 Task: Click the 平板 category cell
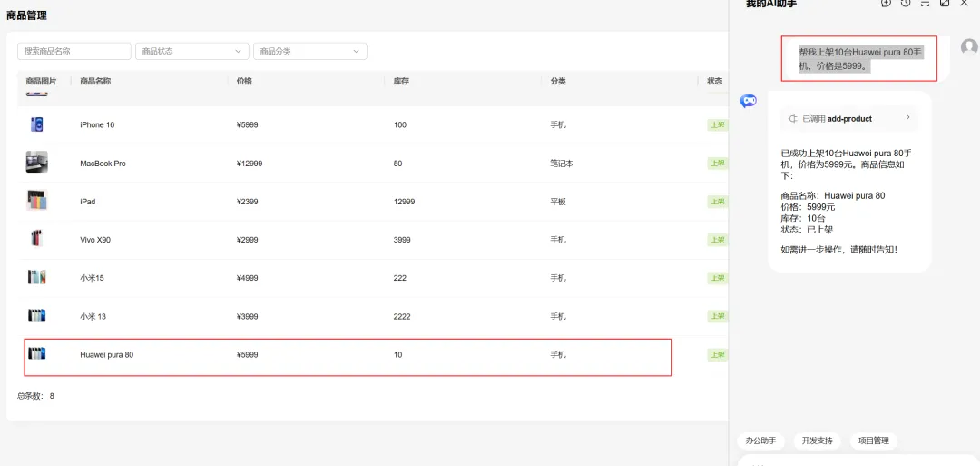(x=558, y=202)
